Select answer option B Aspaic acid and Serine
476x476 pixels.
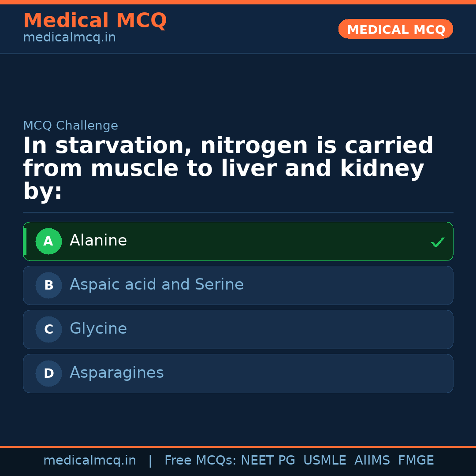238,285
